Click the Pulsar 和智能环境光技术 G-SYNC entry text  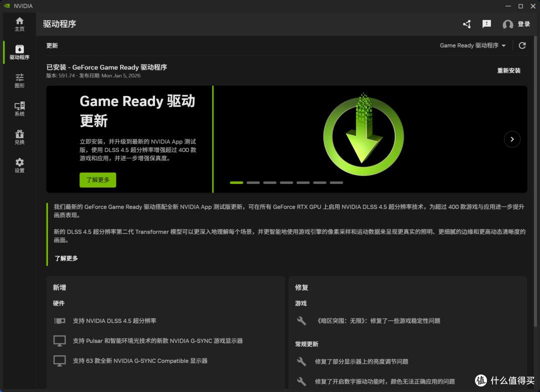tap(157, 341)
